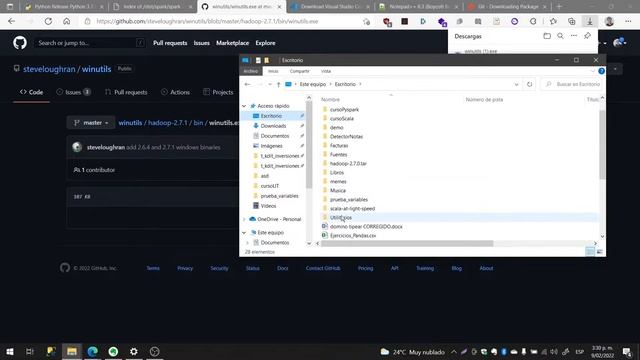Open Inicio ribbon tab
The height and width of the screenshot is (360, 640).
click(x=273, y=71)
